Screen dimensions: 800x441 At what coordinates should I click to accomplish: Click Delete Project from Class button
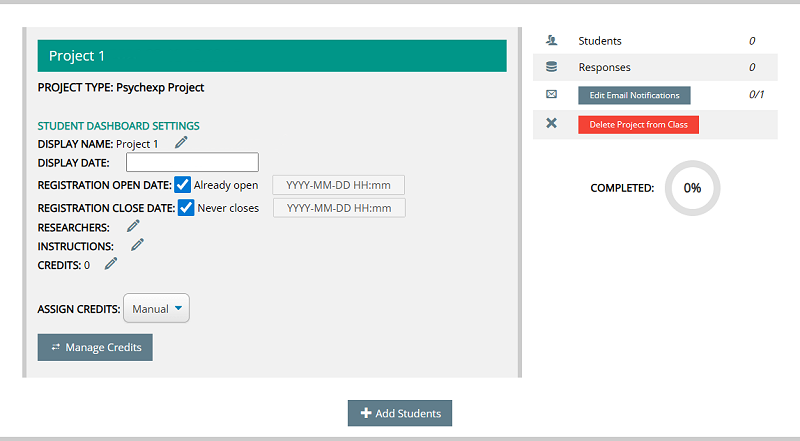point(638,124)
